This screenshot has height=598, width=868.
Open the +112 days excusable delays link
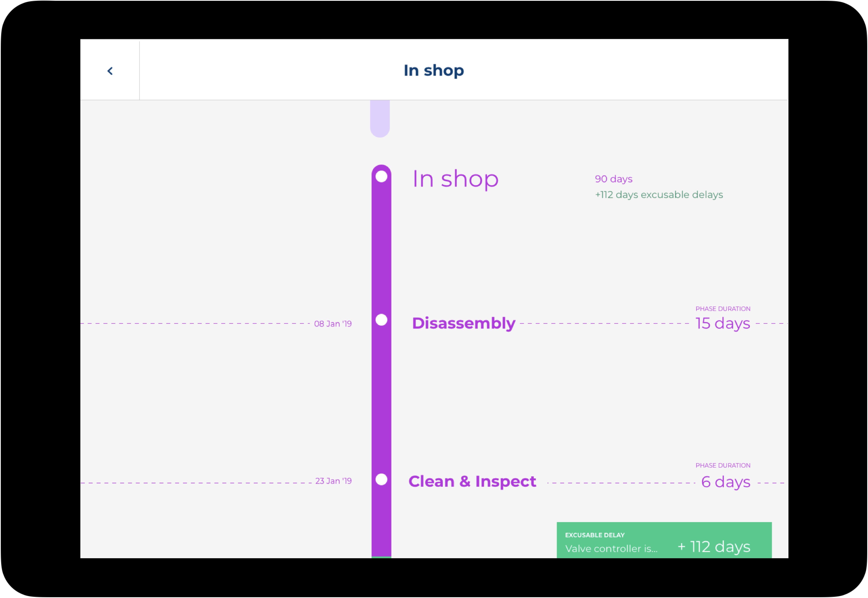(659, 195)
